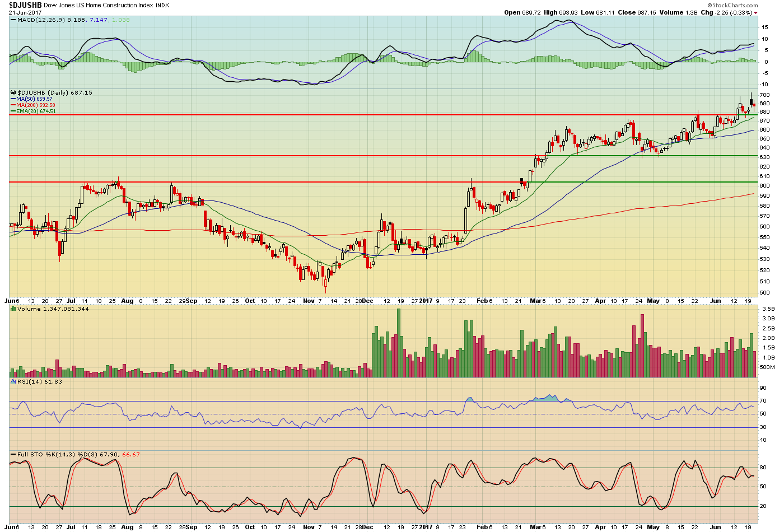The image size is (784, 532).
Task: Click the 3.5B label on the volume axis
Action: [768, 309]
